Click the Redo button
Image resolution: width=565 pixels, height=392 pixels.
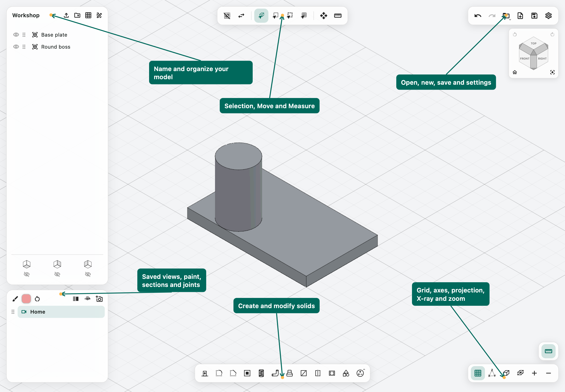pyautogui.click(x=492, y=16)
